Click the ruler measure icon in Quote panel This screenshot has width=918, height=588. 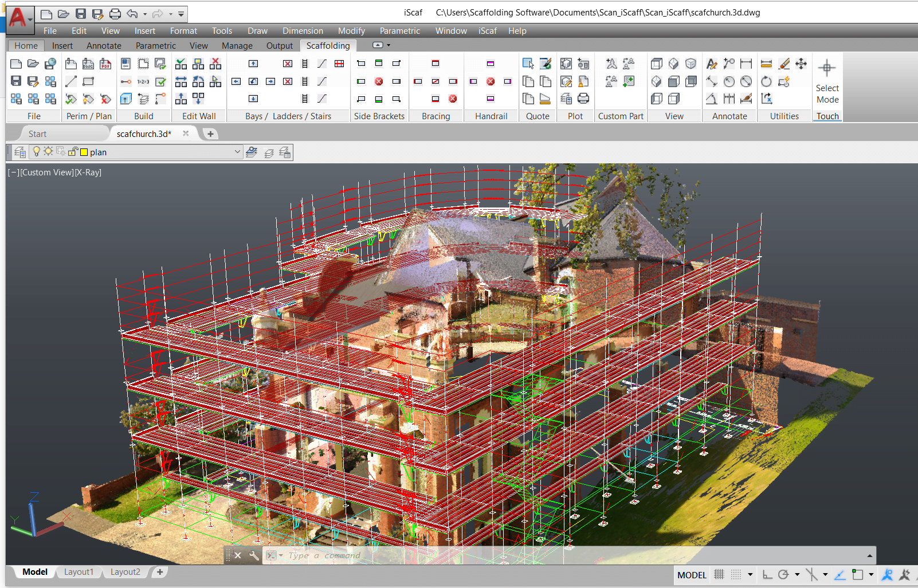tap(546, 99)
